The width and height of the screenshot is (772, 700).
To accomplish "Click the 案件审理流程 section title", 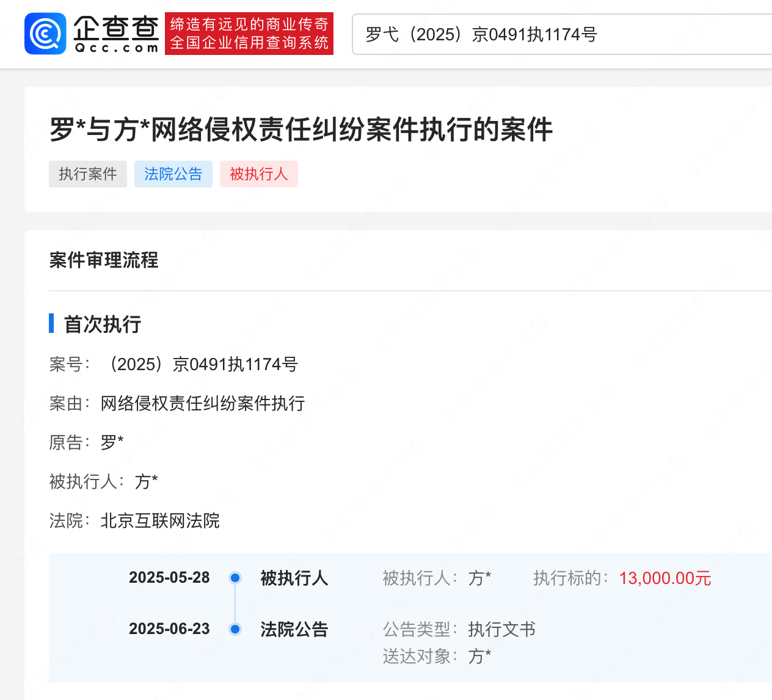I will 104,260.
